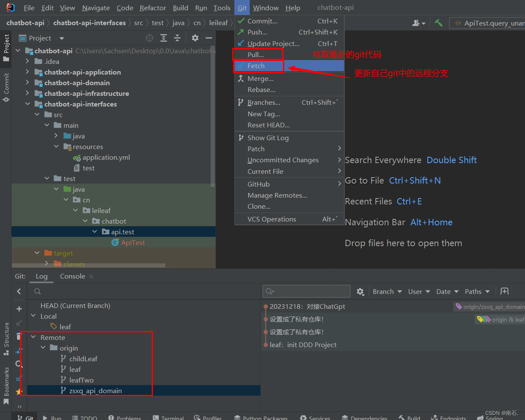This screenshot has width=525, height=420.
Task: Click the commit log search field
Action: pos(306,291)
